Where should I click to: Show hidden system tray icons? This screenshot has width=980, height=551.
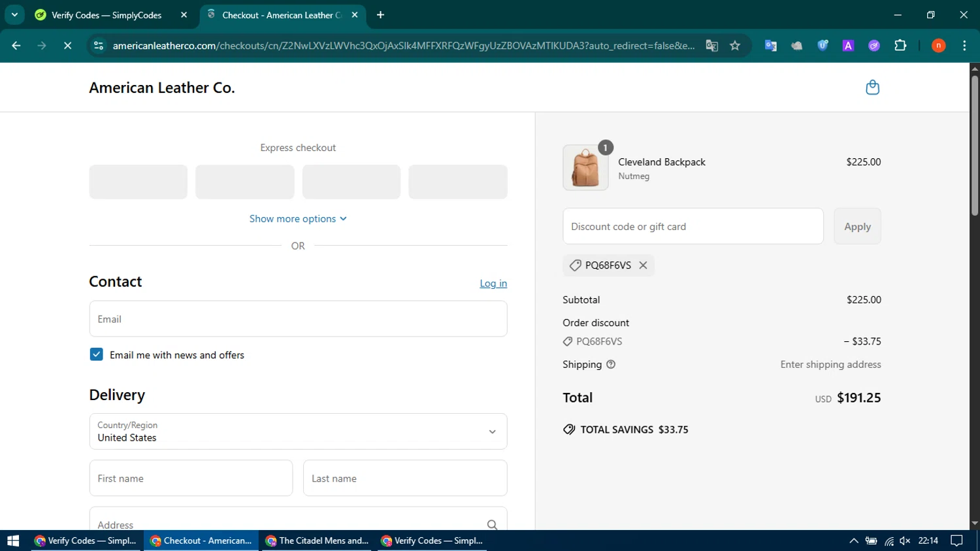pos(854,541)
